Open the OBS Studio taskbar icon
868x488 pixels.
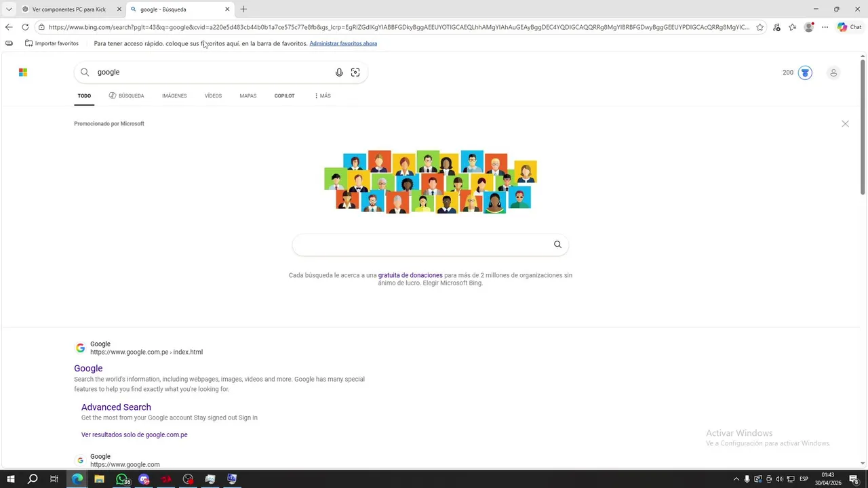188,479
